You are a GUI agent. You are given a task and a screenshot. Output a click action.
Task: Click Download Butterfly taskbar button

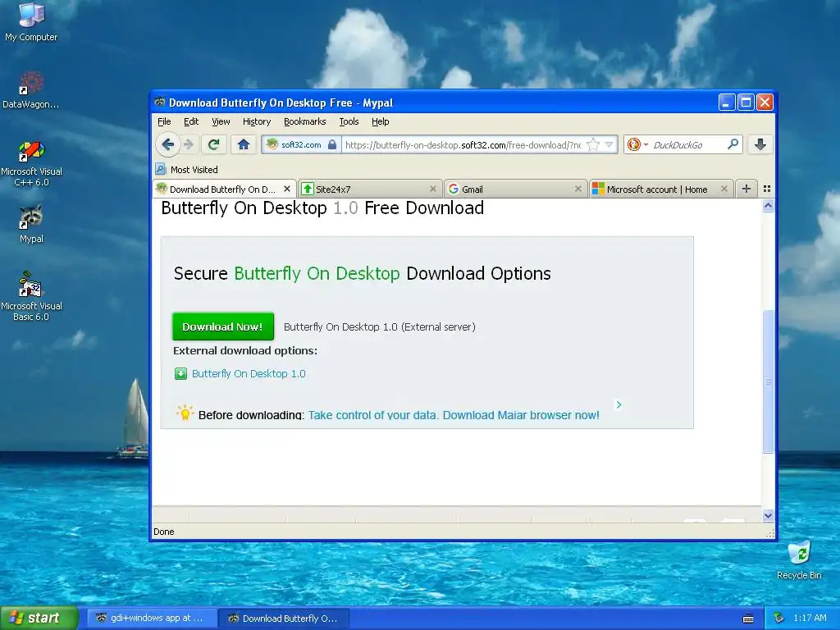click(x=284, y=619)
